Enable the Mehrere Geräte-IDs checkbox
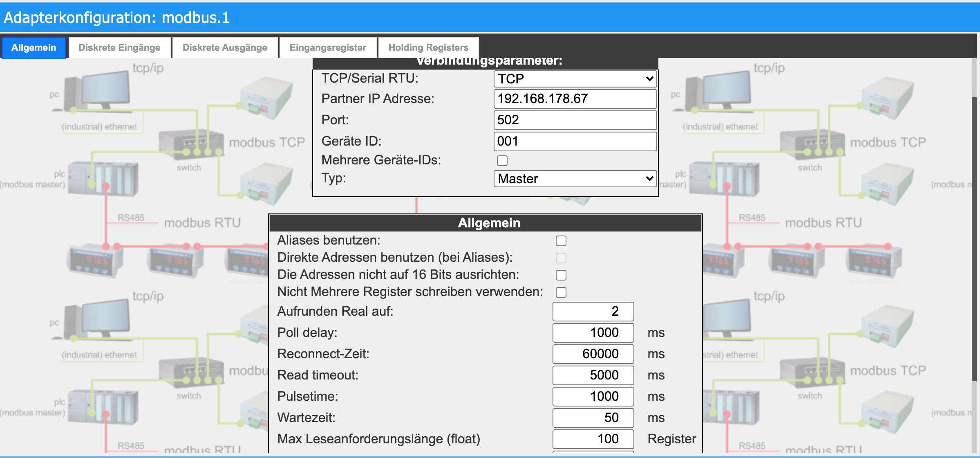980x458 pixels. click(x=502, y=161)
